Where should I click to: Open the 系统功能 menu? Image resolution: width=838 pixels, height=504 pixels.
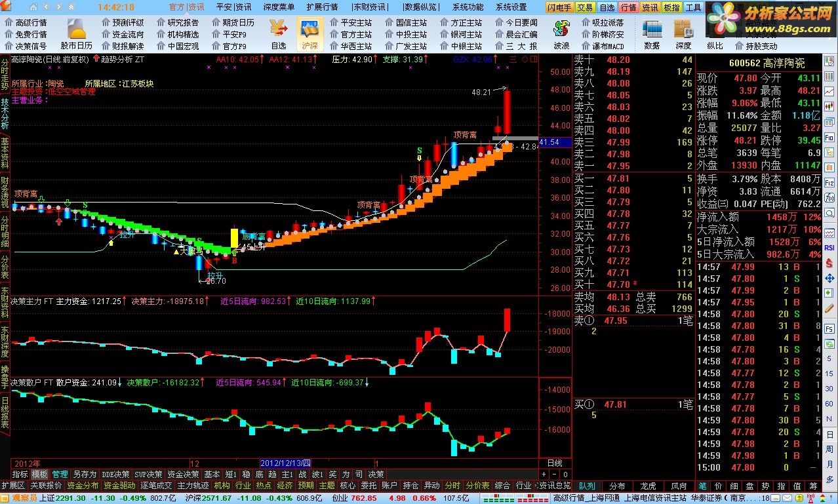[468, 7]
